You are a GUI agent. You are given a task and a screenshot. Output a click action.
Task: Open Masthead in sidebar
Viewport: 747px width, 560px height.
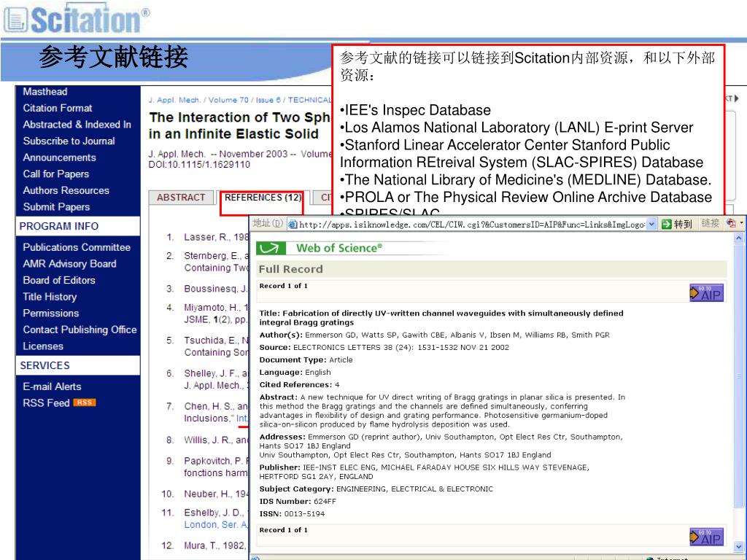click(45, 91)
